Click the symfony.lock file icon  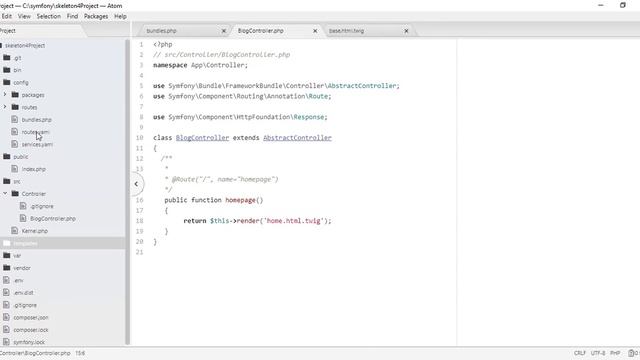6,342
